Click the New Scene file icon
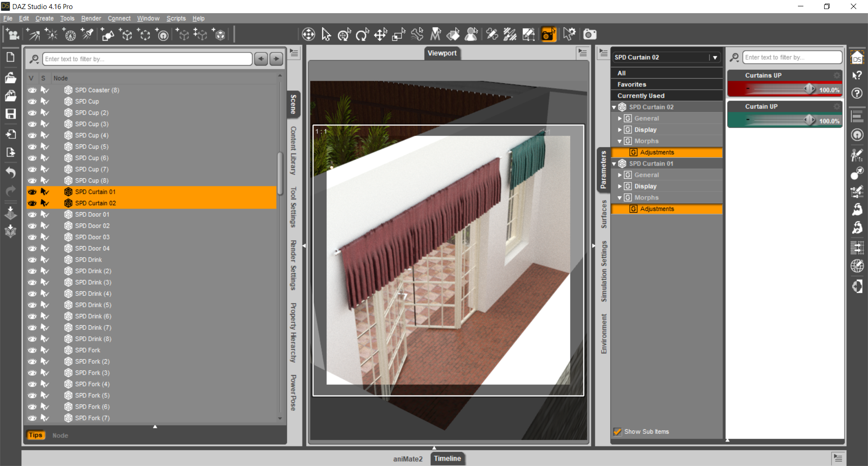 click(10, 57)
